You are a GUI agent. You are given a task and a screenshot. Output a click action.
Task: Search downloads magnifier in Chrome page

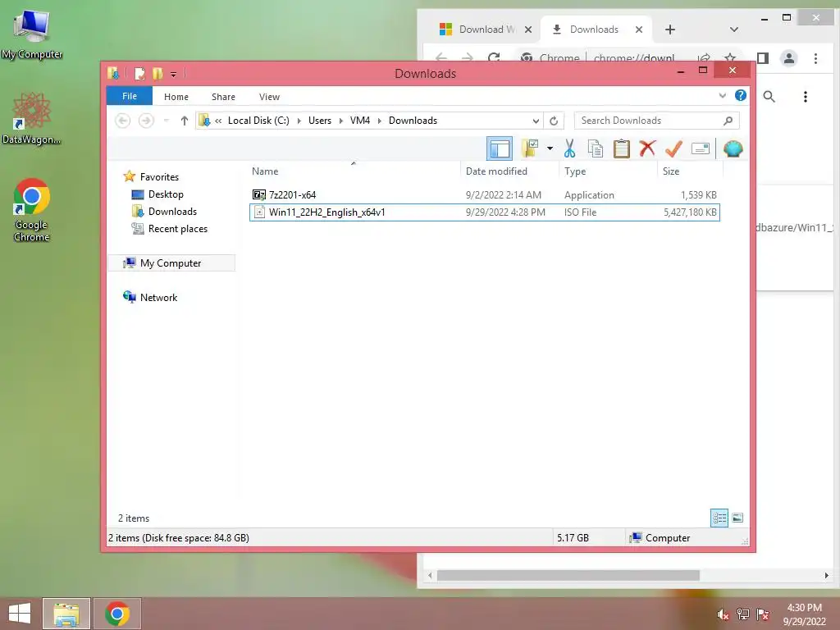pyautogui.click(x=769, y=97)
